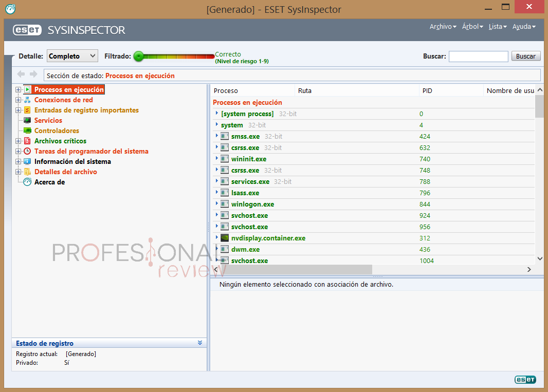Click the PID column header
This screenshot has width=548, height=392.
[x=451, y=90]
